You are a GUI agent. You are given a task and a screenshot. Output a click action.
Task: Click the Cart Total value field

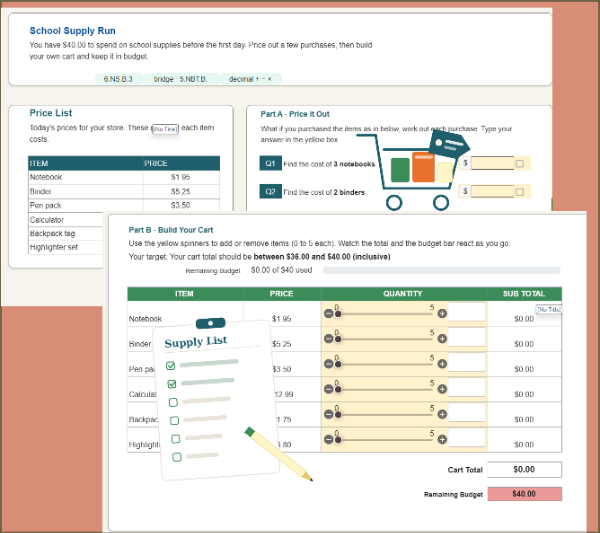524,469
